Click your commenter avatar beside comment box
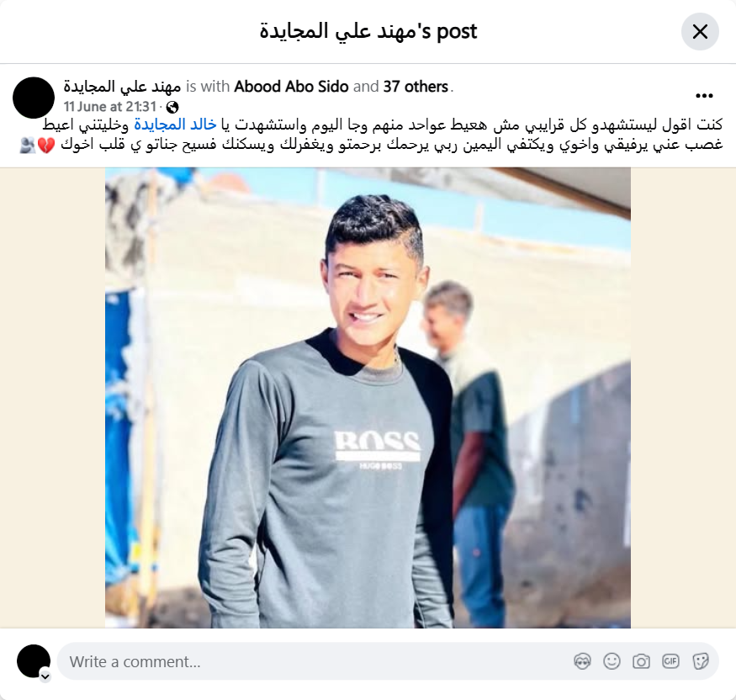The height and width of the screenshot is (700, 736). [34, 661]
